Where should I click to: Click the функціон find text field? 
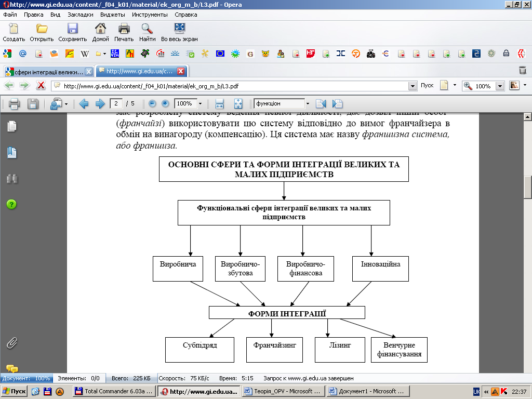(x=279, y=103)
